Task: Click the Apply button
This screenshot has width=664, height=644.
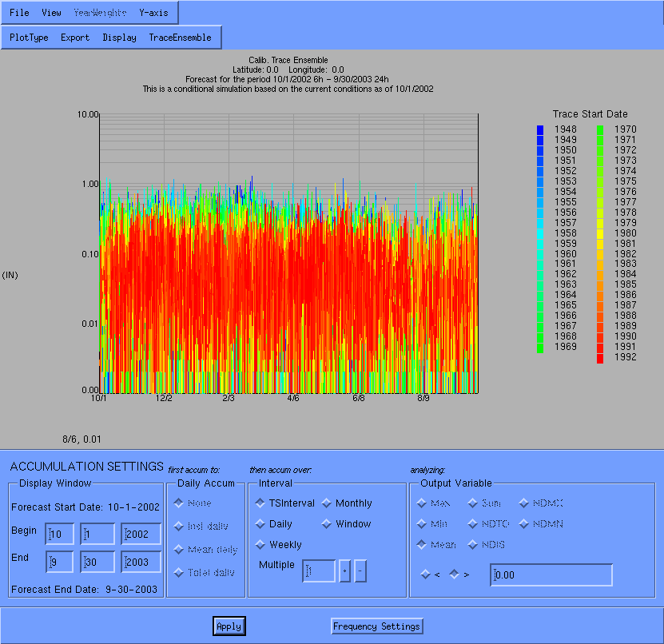Action: [x=229, y=626]
